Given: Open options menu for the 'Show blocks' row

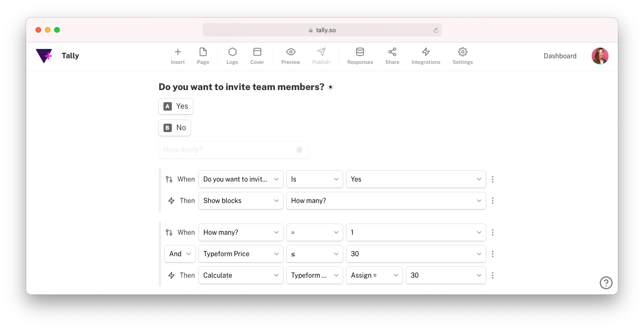Looking at the screenshot, I should (x=493, y=201).
